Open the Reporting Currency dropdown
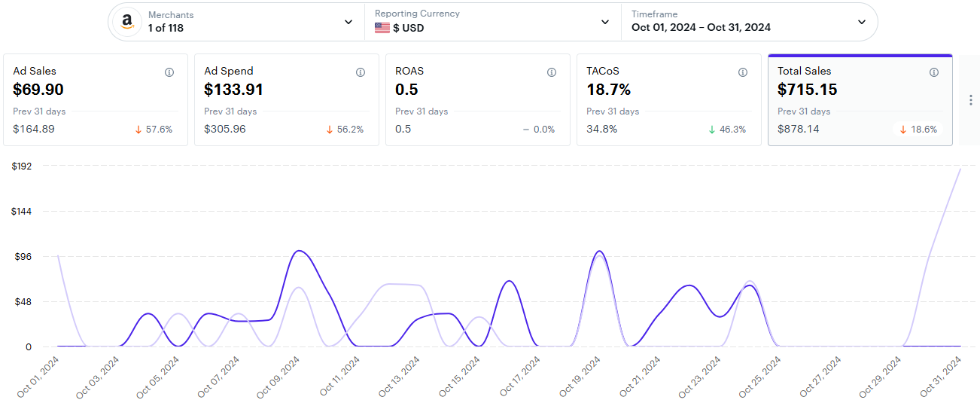This screenshot has height=406, width=980. click(605, 22)
